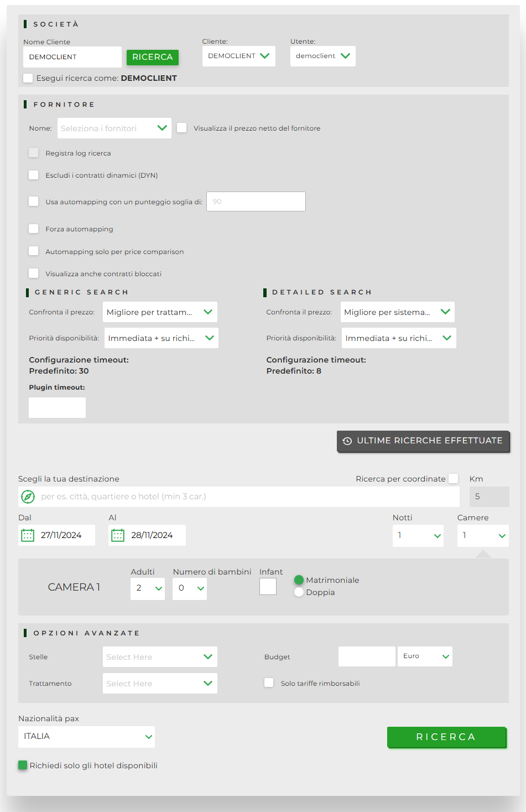Click the green chevron on Utente dropdown

click(x=345, y=56)
